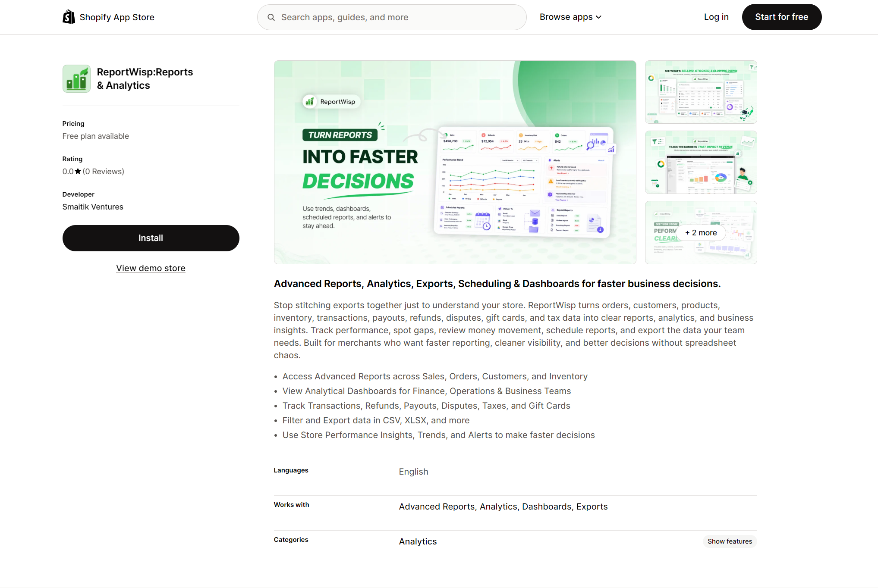878x588 pixels.
Task: Click the Categories label
Action: [x=291, y=540]
